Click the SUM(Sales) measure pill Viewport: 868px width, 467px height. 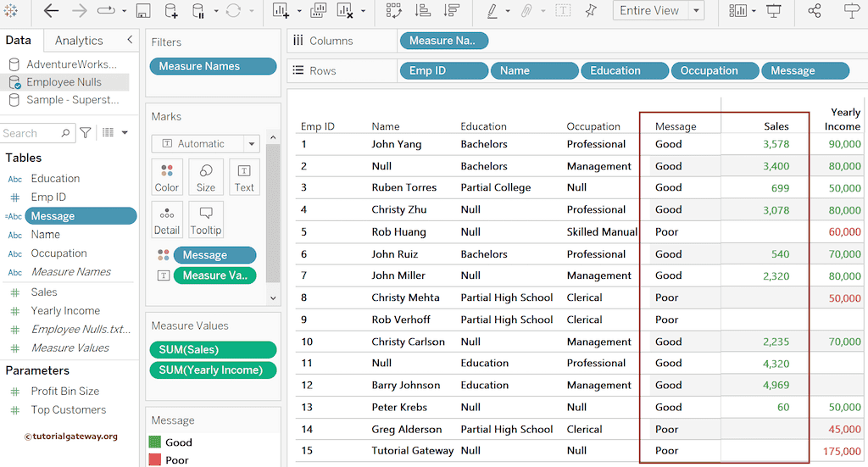pos(213,350)
